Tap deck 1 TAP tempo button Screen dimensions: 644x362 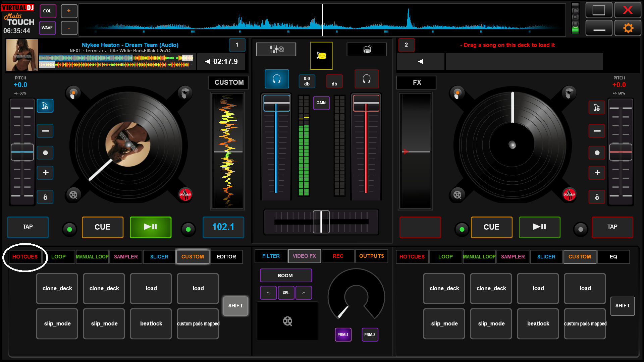[28, 227]
